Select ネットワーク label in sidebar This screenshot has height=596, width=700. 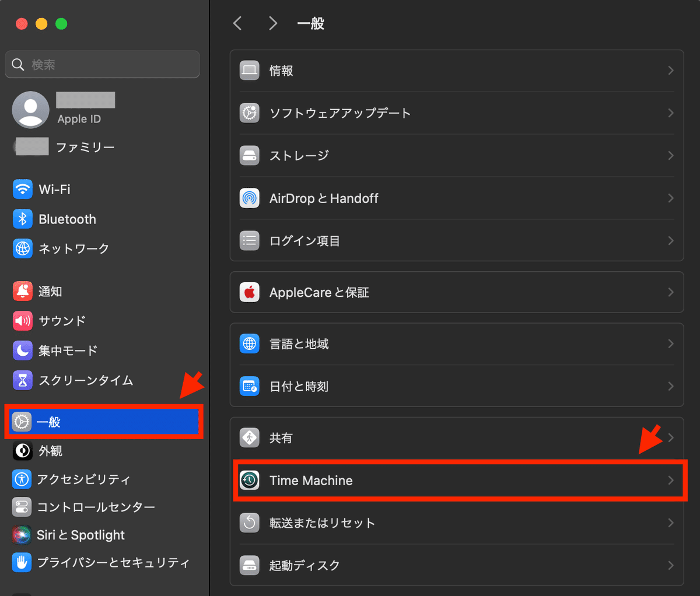pyautogui.click(x=73, y=249)
